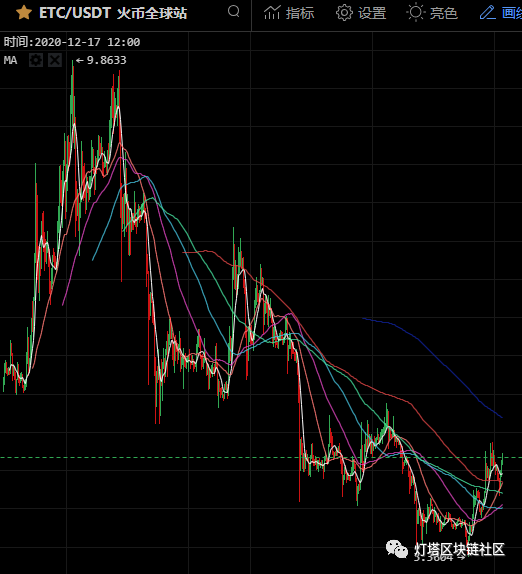Remove the MA indicator with X icon

[55, 60]
